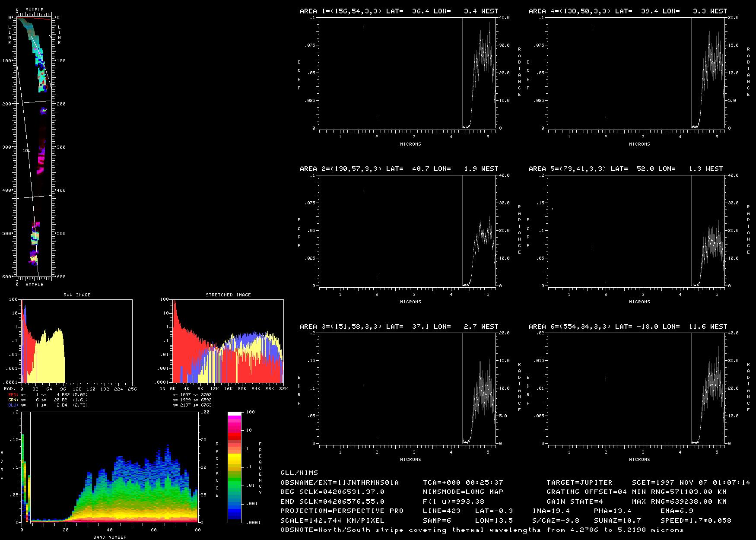Viewport: 756px width, 540px height.
Task: Open the AREA 4 spectrum plot title
Action: [x=628, y=11]
